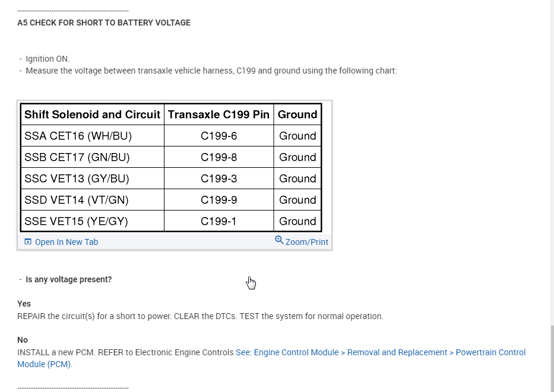
Task: Follow the Engine Control Module removal link
Action: pyautogui.click(x=380, y=352)
